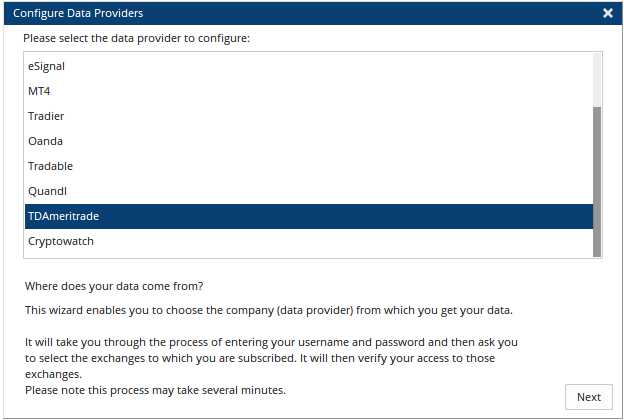Select the Oanda data provider
Viewport: 624px width, 420px height.
(309, 141)
